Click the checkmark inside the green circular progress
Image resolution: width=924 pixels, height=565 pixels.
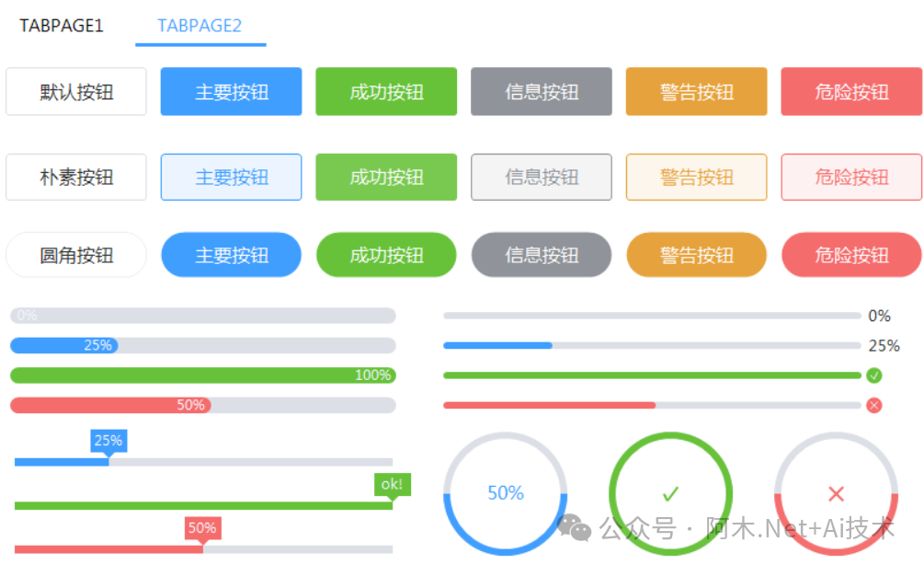click(x=670, y=493)
